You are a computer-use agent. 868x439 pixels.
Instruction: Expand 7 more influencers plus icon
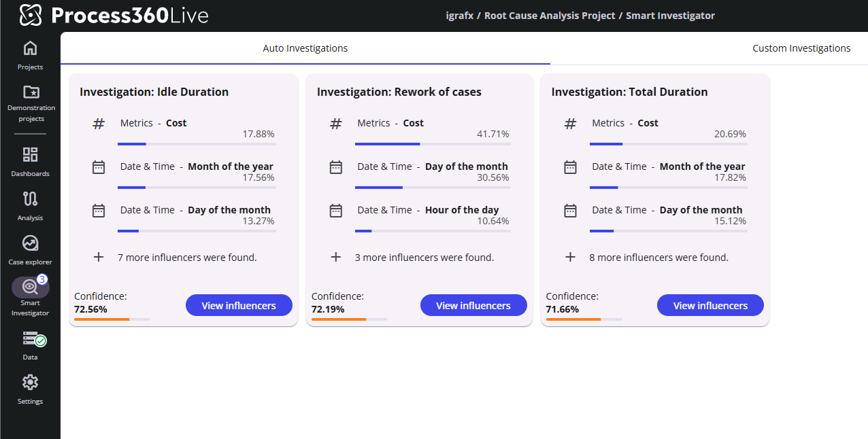(x=99, y=258)
